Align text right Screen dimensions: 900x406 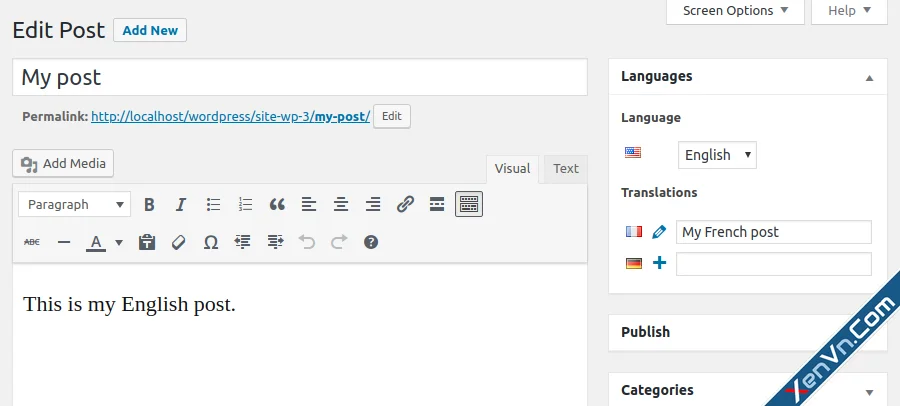[x=373, y=204]
